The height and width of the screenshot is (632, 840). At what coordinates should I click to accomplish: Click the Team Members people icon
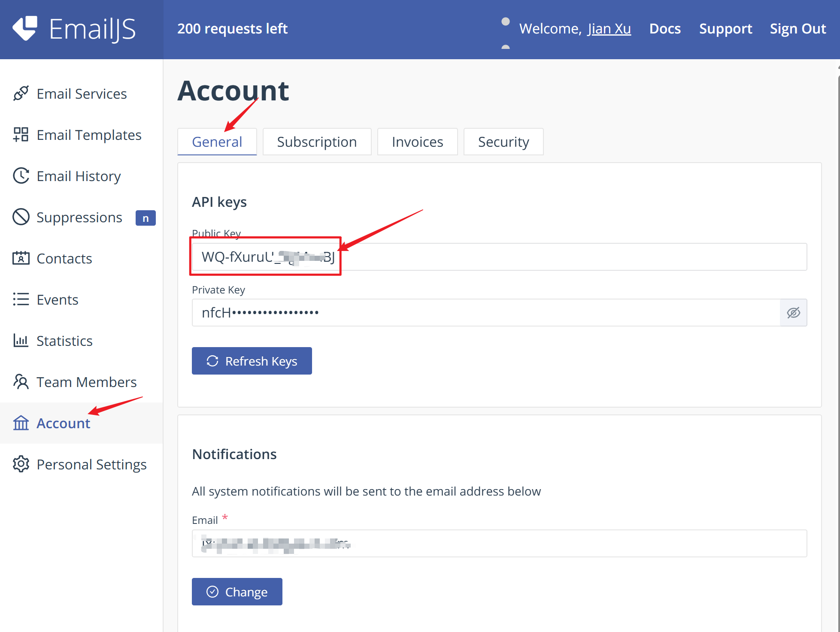click(x=21, y=382)
